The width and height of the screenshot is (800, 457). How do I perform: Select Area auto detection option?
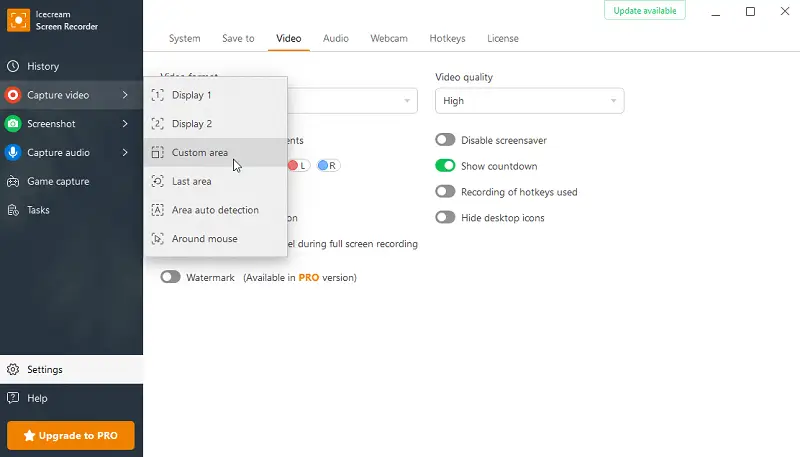(x=216, y=210)
